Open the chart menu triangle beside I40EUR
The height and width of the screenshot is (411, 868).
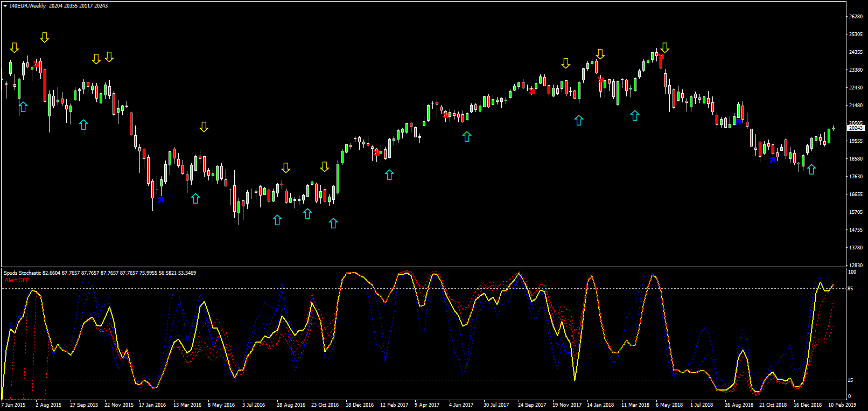5,6
